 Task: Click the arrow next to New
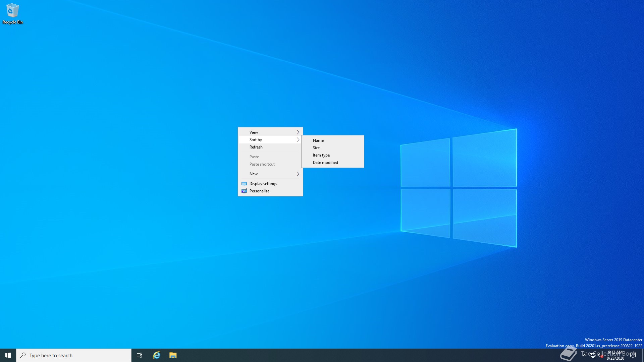(298, 174)
